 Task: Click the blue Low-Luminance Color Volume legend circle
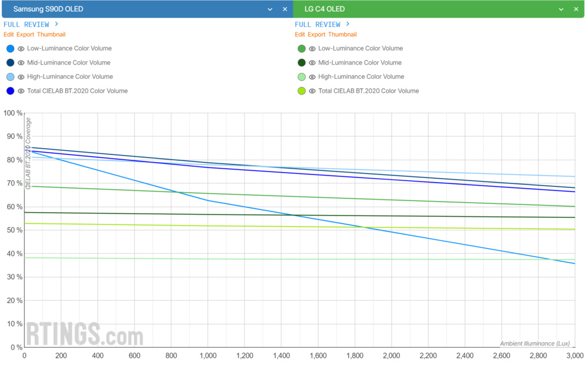pyautogui.click(x=10, y=48)
